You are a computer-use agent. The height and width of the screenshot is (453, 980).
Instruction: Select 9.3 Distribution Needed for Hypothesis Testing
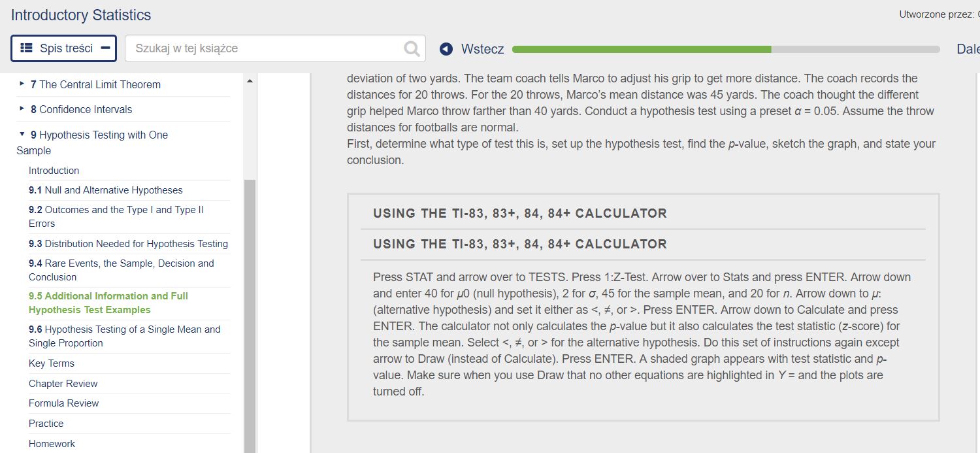pos(128,243)
